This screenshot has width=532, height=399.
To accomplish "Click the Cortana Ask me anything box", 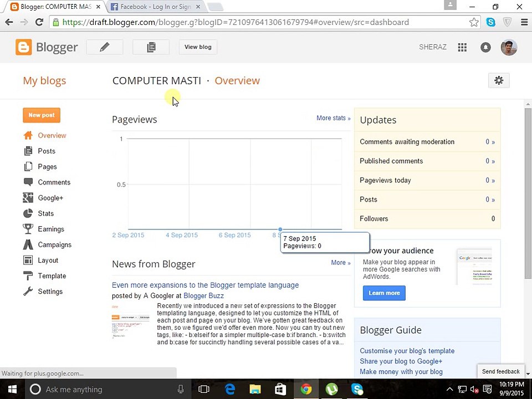I will click(x=107, y=389).
